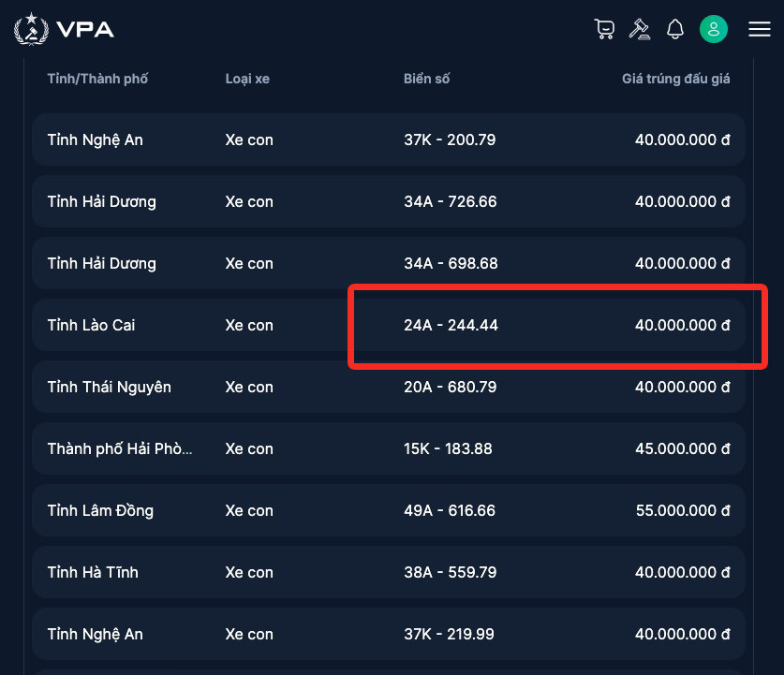The image size is (784, 675).
Task: Select highlighted plate 24A - 244.44
Action: pos(451,326)
